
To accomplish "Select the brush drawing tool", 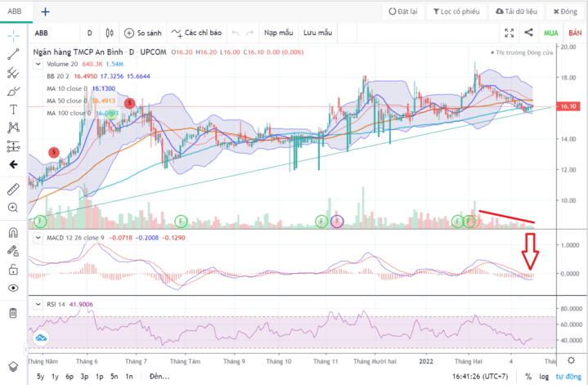I will point(13,91).
